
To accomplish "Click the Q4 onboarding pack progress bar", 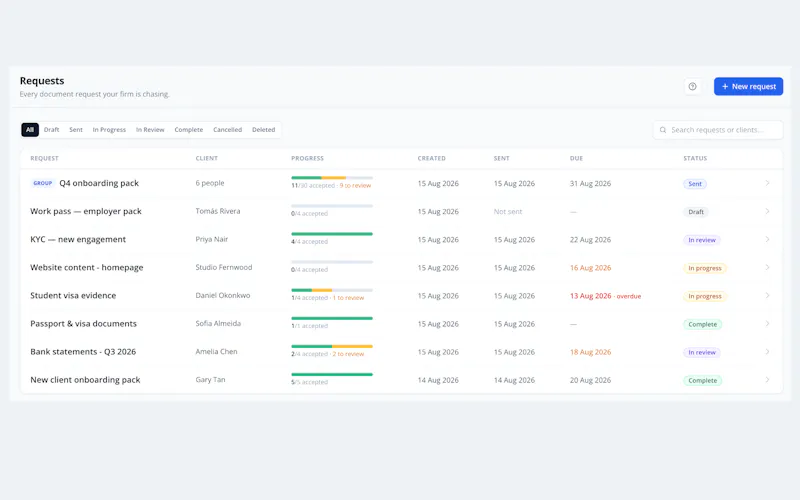I will (x=332, y=178).
